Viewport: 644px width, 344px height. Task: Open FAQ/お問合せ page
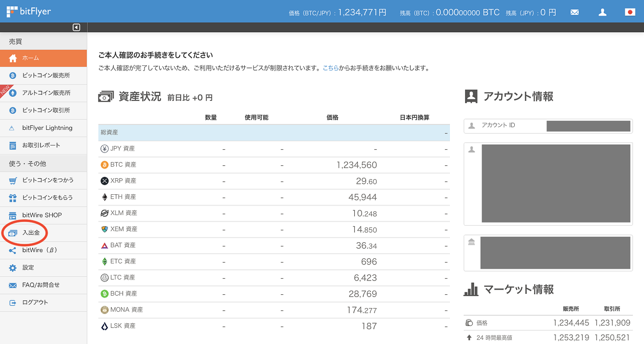pos(43,285)
